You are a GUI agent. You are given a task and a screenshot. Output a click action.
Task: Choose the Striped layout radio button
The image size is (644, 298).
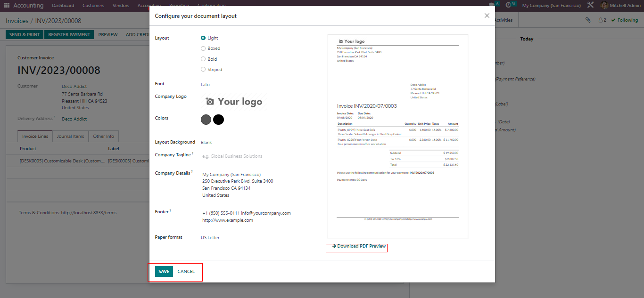pos(203,70)
